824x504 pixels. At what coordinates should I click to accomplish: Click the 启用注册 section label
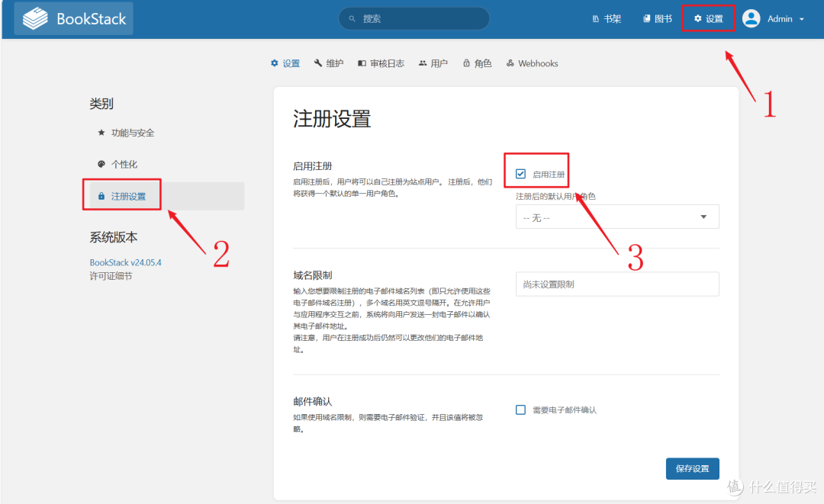tap(313, 166)
